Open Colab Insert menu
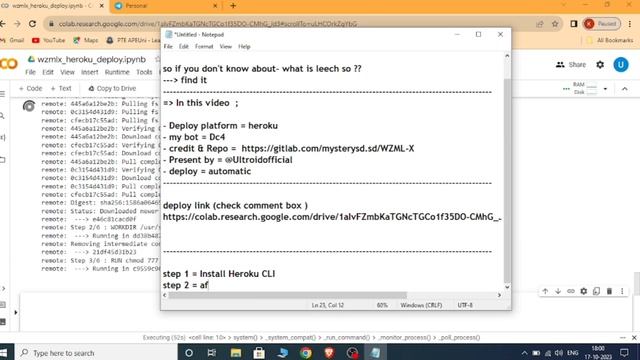Image resolution: width=640 pixels, height=360 pixels. pos(89,72)
